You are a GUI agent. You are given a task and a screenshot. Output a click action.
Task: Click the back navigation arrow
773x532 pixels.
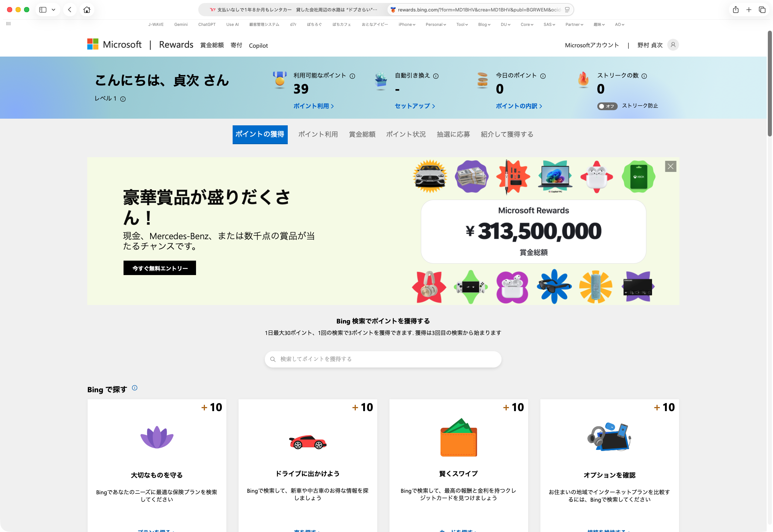(70, 10)
